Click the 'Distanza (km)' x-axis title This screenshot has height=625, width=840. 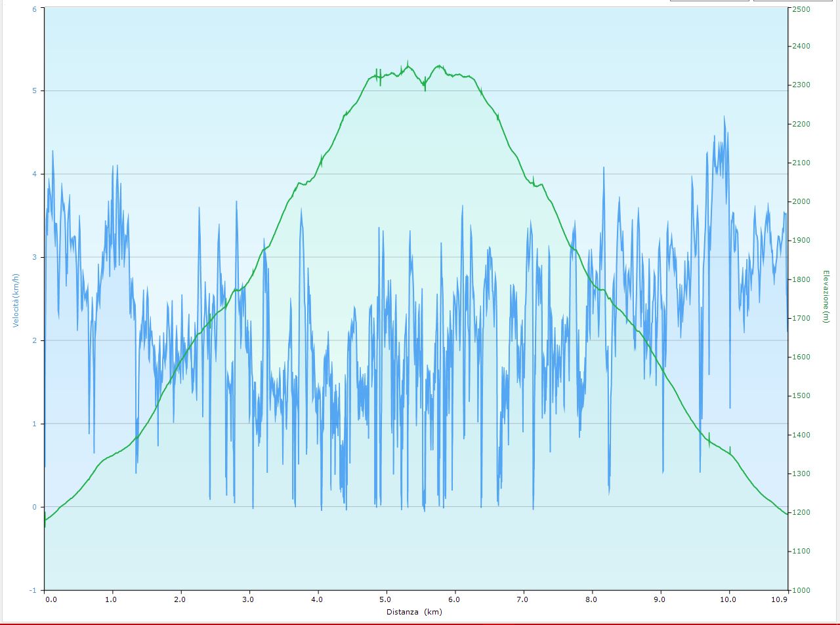point(413,612)
